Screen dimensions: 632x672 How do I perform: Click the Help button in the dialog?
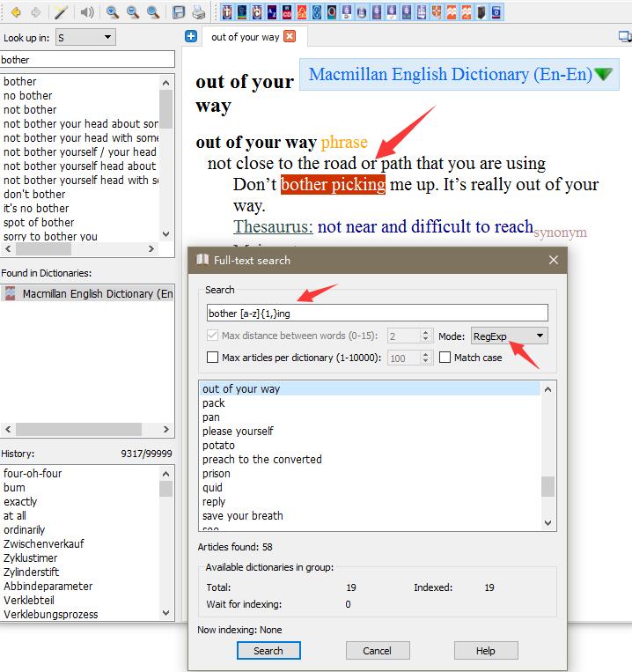[x=486, y=651]
